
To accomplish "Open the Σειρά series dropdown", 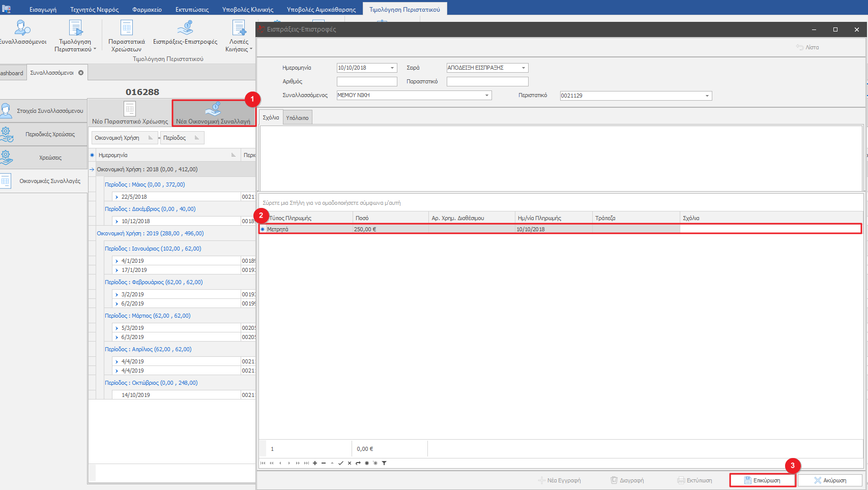I will [x=523, y=68].
